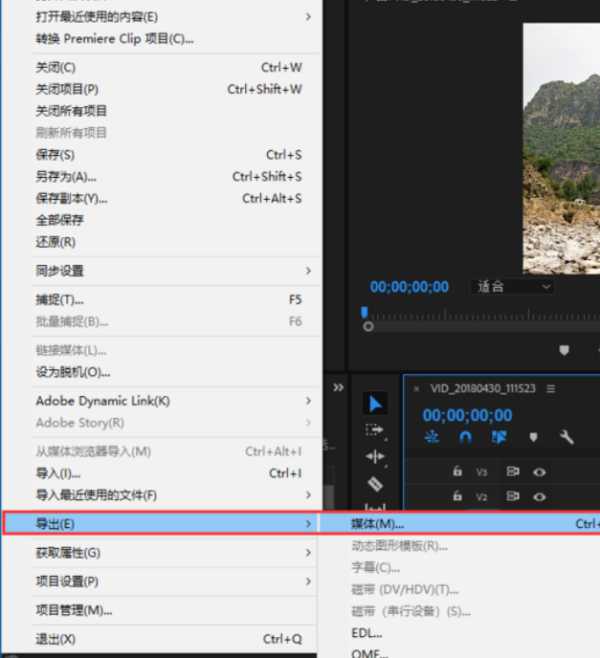This screenshot has height=658, width=600.
Task: Expand the 获取属性(G) submenu
Action: pos(175,553)
